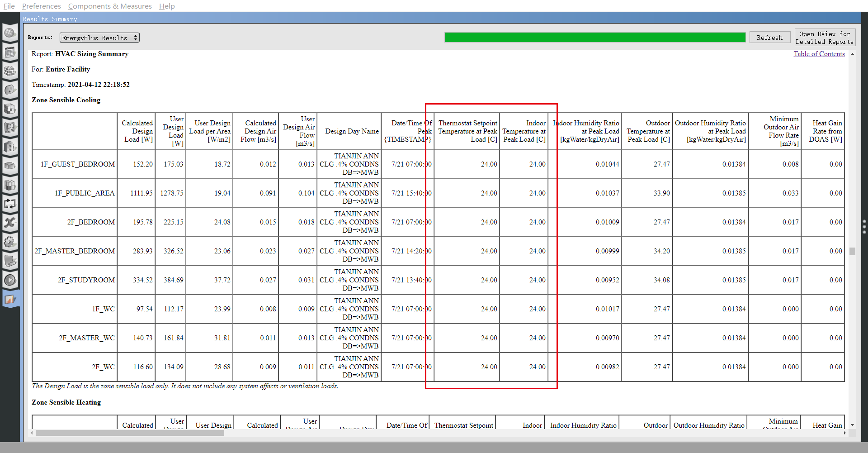Click the 1111.95 calculated design load value
Image resolution: width=868 pixels, height=453 pixels.
[142, 193]
